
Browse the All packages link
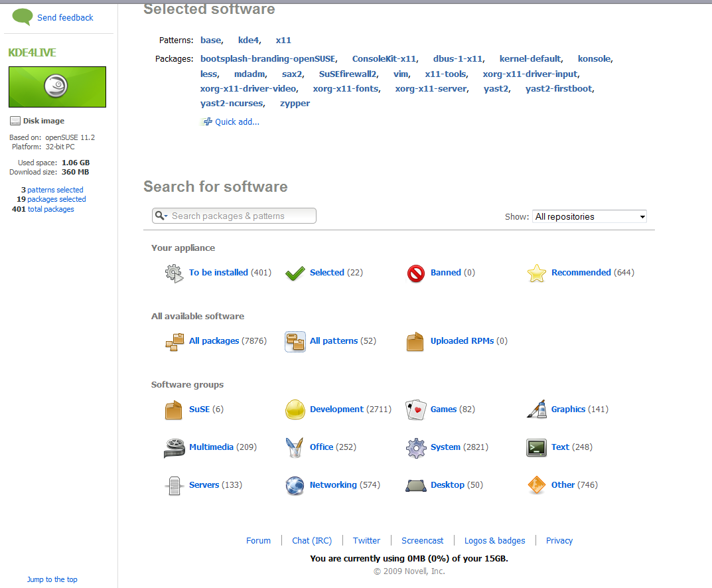point(214,341)
